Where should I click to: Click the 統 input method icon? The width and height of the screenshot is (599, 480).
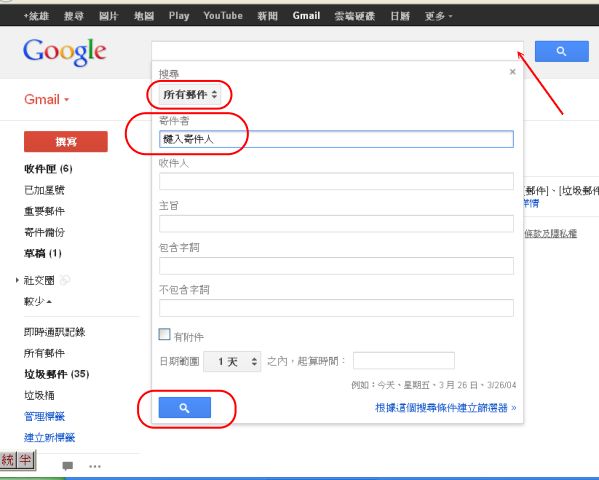pos(8,460)
